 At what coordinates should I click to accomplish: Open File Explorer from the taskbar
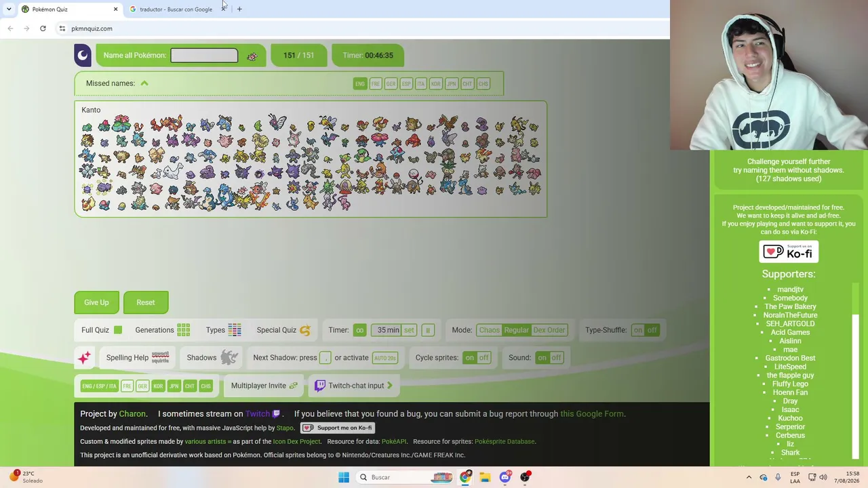(x=485, y=477)
